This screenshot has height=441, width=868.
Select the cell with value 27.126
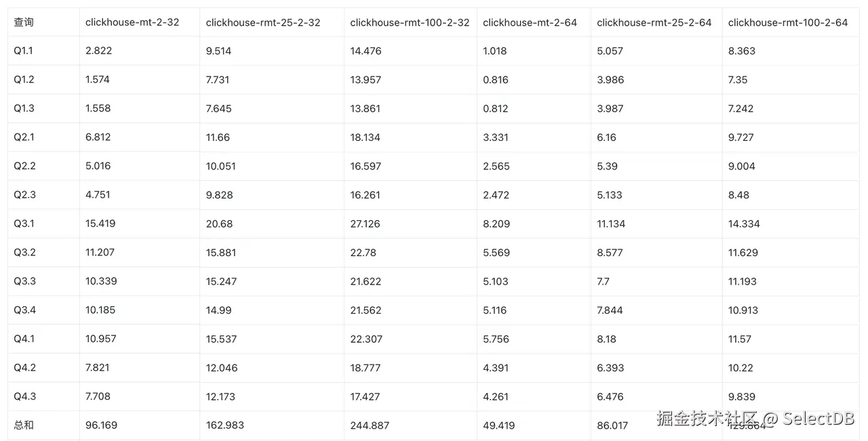tap(365, 224)
